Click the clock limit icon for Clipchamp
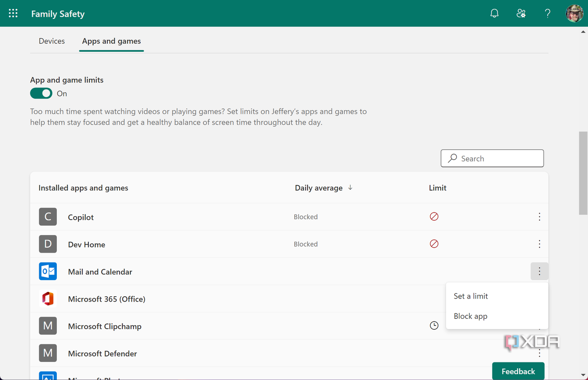The image size is (588, 380). click(x=434, y=326)
